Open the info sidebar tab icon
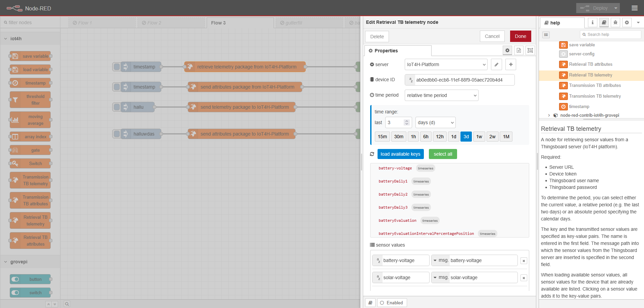This screenshot has width=644, height=308. pos(593,22)
